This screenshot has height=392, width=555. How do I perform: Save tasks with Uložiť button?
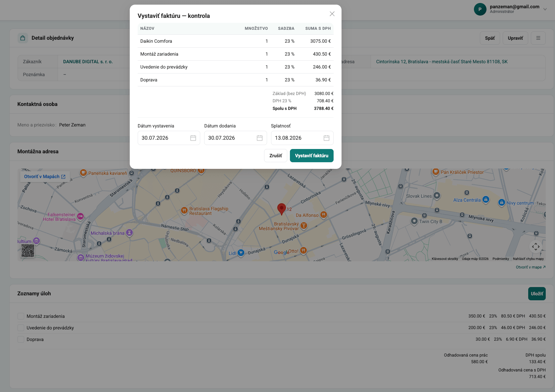click(x=537, y=294)
